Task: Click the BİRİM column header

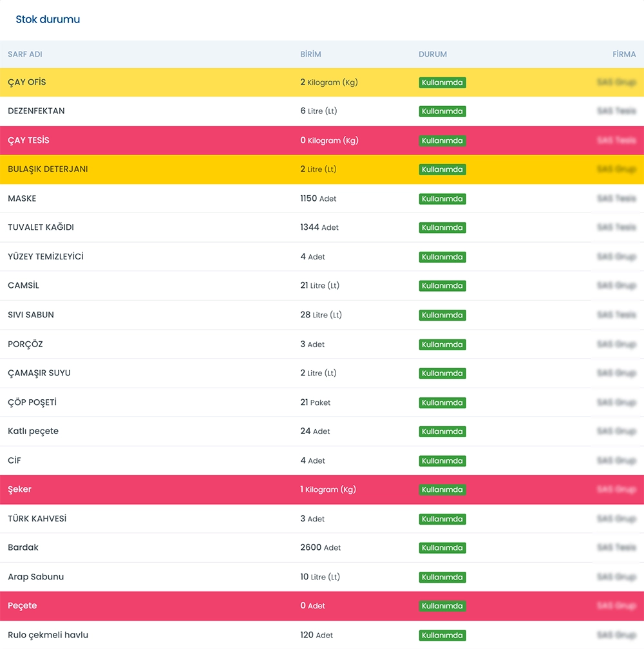Action: pyautogui.click(x=310, y=54)
